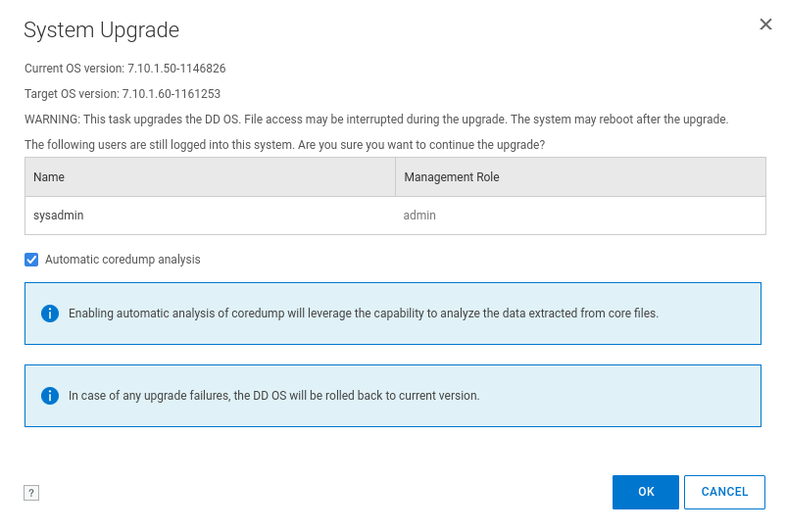
Task: Uncheck the Automatic coredump analysis checkbox
Action: 32,260
